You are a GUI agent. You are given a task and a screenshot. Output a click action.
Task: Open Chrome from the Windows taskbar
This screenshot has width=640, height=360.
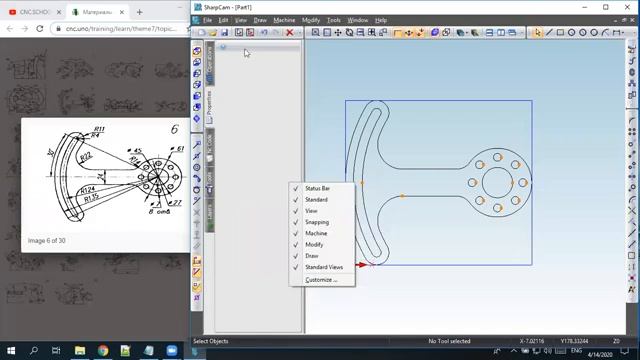pos(103,351)
